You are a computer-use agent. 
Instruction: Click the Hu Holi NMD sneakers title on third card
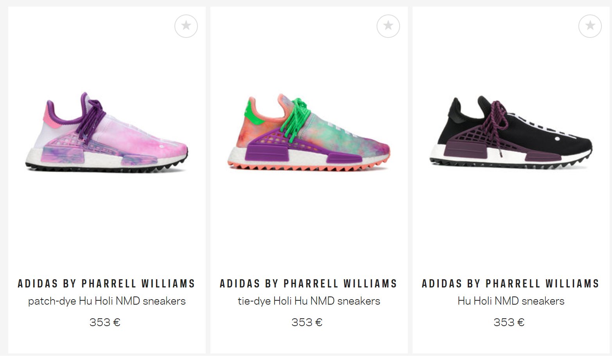click(x=511, y=301)
